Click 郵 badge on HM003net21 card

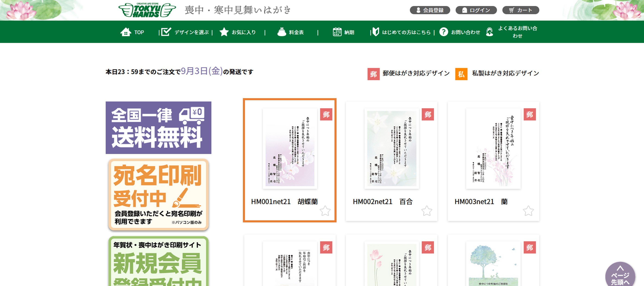point(530,114)
